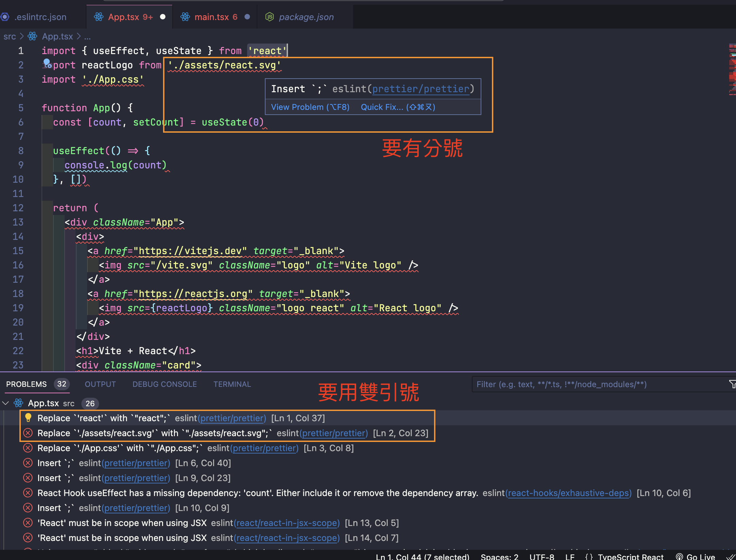This screenshot has width=736, height=560.
Task: Click the filter funnel icon in Problems panel
Action: pos(732,384)
